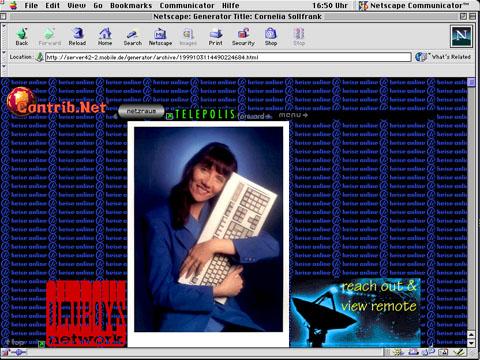Open the Hilfe menu

(x=231, y=5)
